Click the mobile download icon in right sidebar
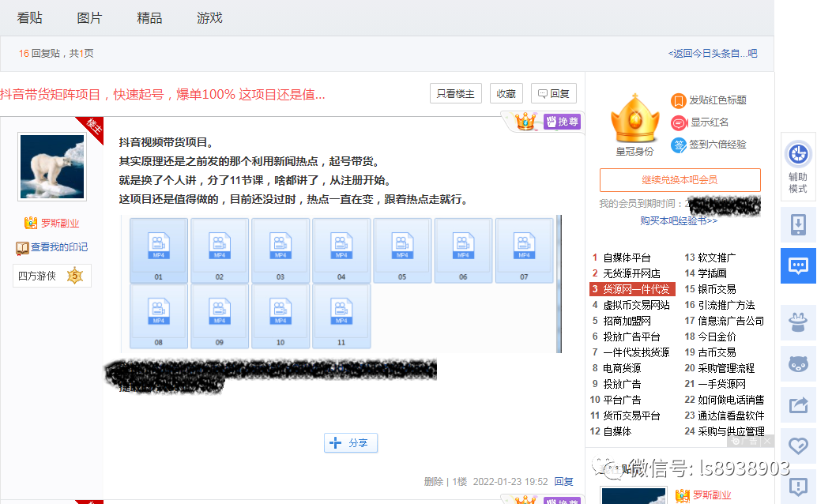 (798, 225)
